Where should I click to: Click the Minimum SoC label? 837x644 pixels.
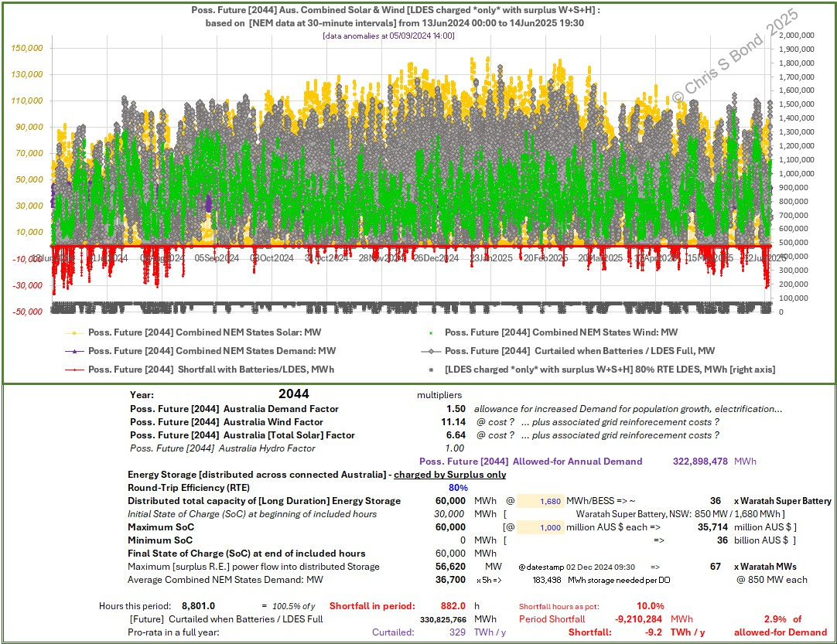[160, 540]
